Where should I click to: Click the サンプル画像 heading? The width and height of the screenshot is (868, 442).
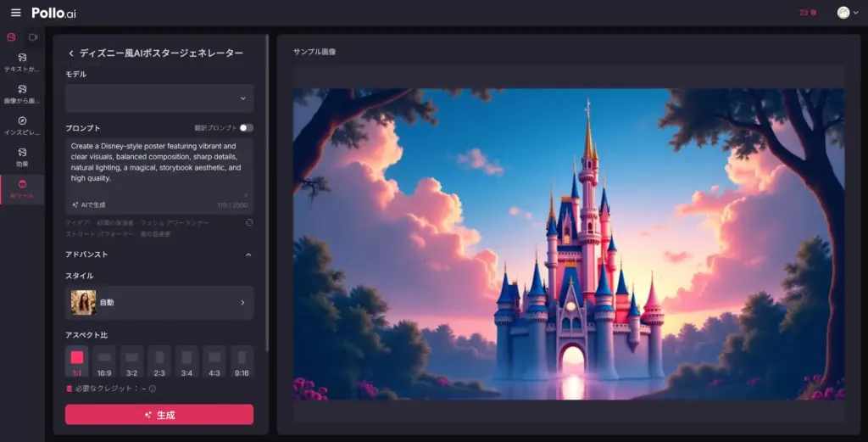coord(314,52)
